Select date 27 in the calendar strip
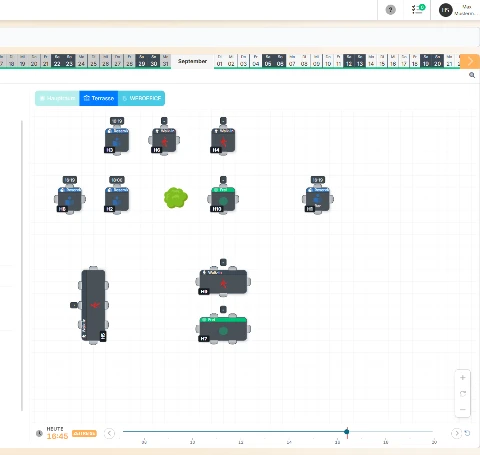 point(118,61)
